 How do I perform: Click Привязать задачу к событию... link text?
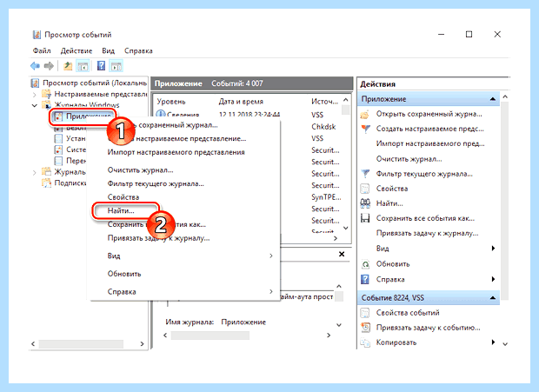pos(428,328)
